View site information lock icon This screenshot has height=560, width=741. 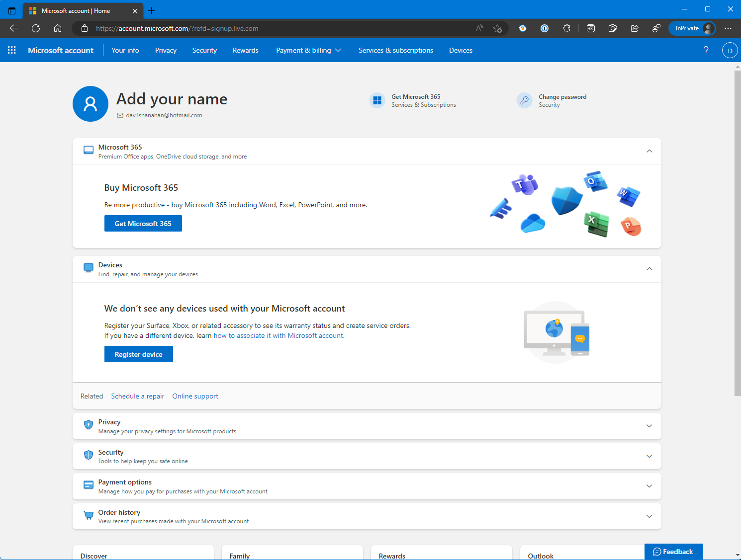(x=85, y=28)
